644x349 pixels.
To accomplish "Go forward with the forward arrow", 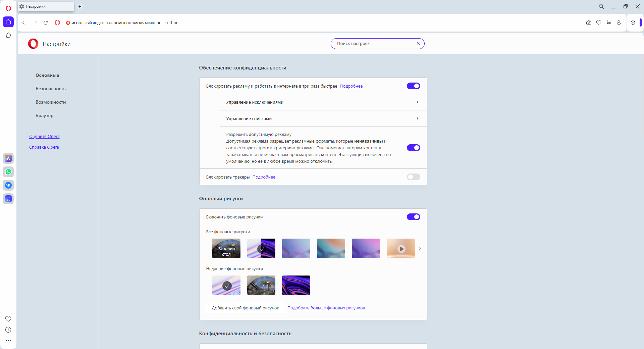I will [36, 23].
